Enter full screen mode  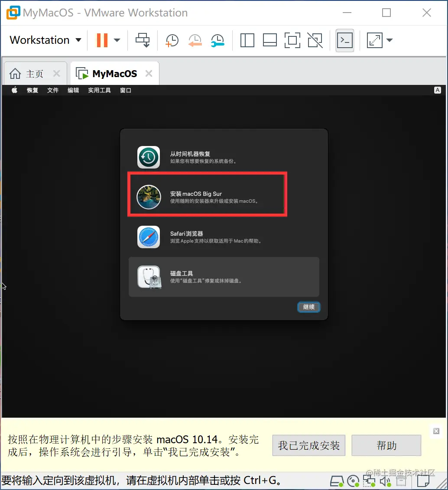292,40
